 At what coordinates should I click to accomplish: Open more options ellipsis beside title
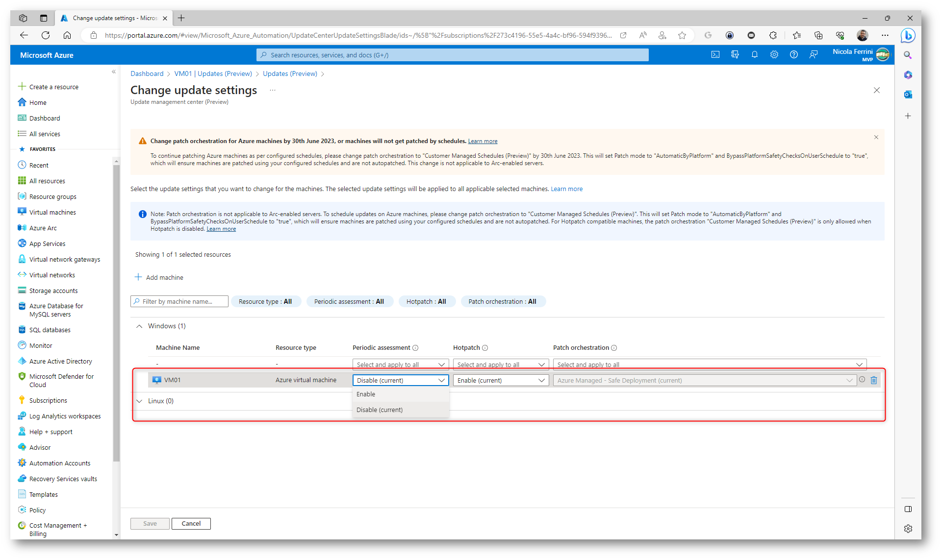pos(273,90)
